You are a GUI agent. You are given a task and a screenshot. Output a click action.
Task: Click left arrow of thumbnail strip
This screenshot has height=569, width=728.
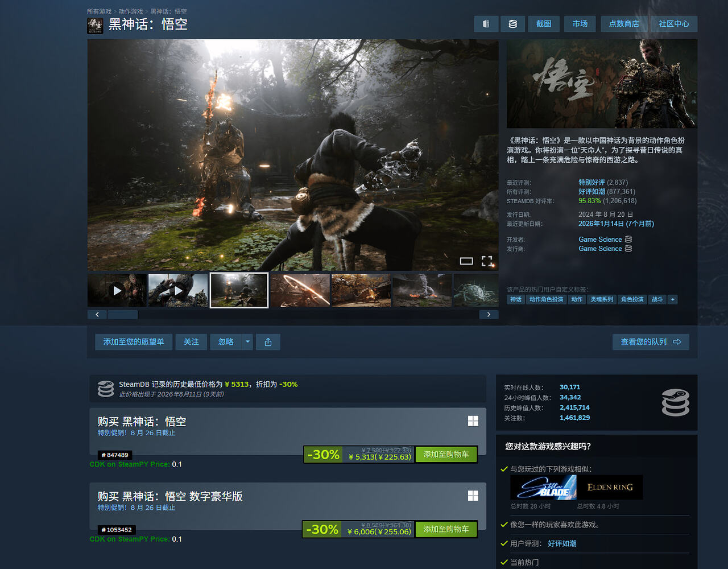pos(97,315)
